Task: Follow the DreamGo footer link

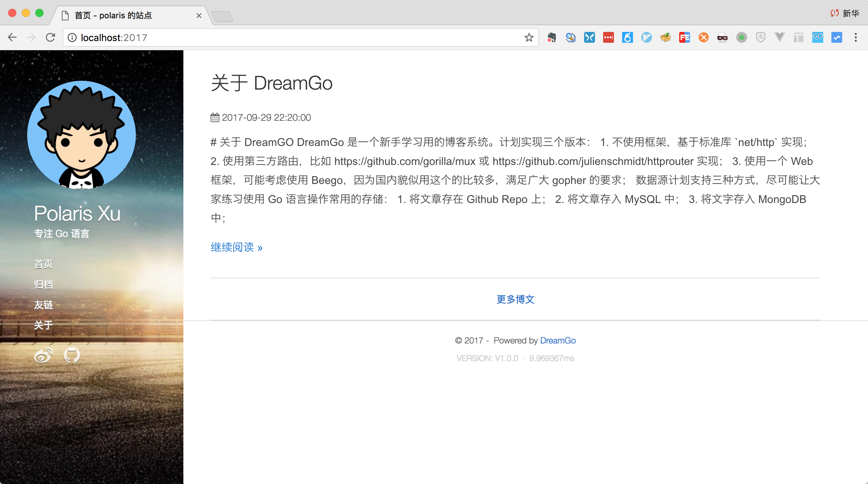Action: 558,340
